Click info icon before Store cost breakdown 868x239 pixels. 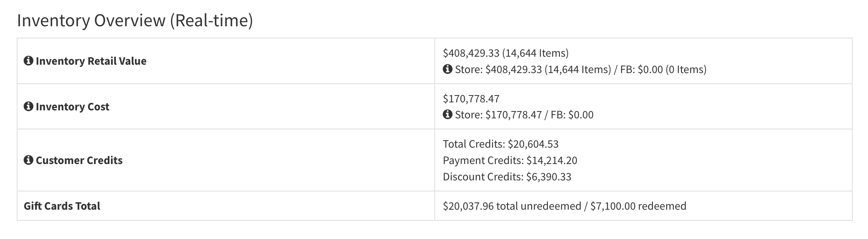(x=447, y=115)
